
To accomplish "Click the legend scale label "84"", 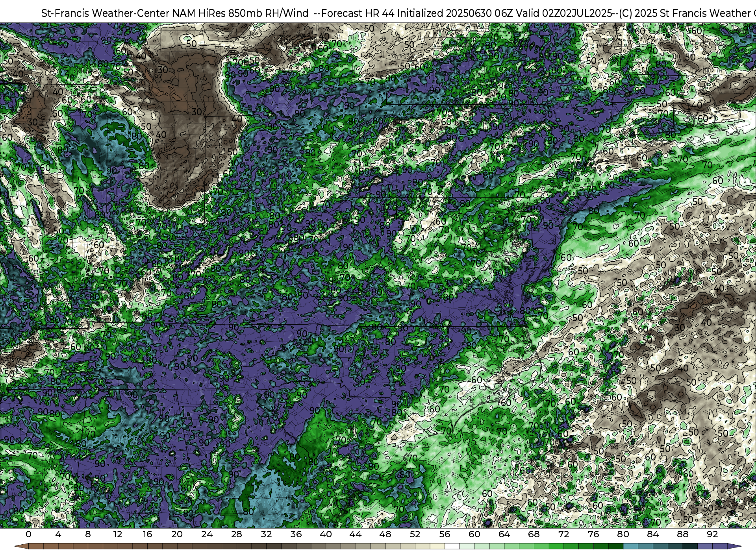I will click(x=653, y=534).
